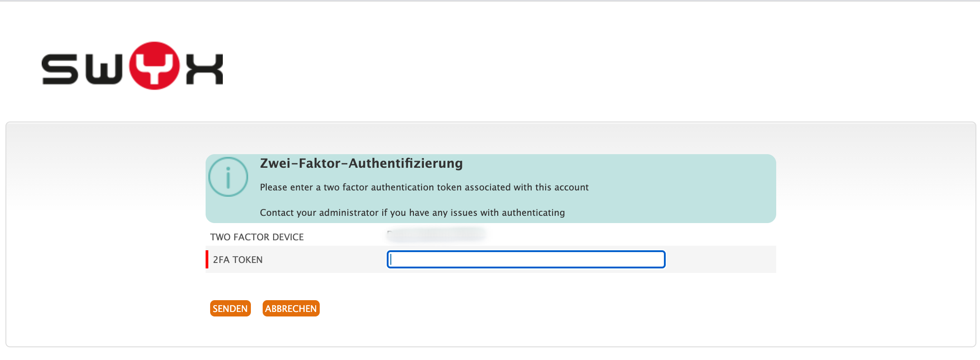Click the red required marker beside 2FA TOKEN
The width and height of the screenshot is (980, 360).
pyautogui.click(x=207, y=259)
